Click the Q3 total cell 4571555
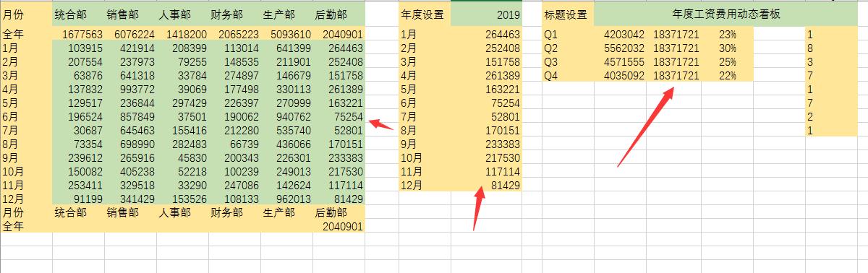868x273 pixels. pyautogui.click(x=621, y=61)
